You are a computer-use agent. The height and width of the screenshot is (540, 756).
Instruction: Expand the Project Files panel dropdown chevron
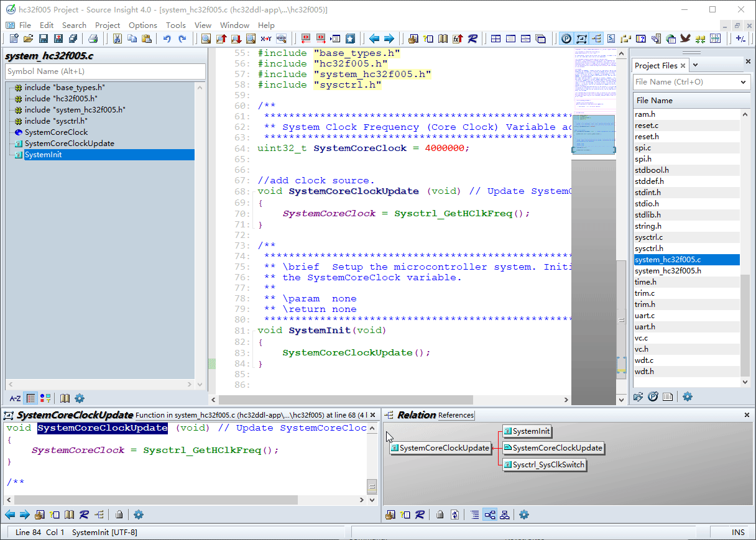pos(696,65)
